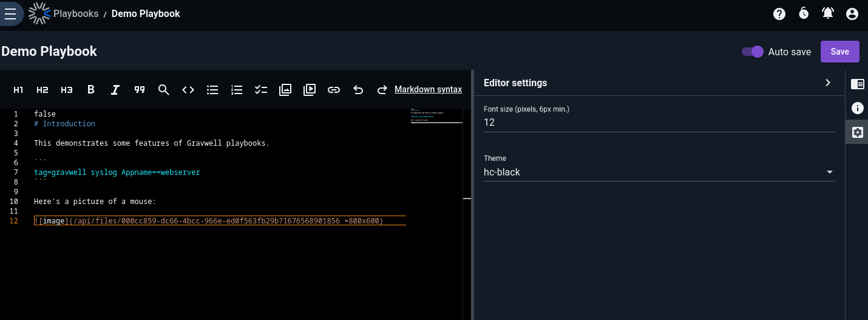Open the Markdown syntax link
868x320 pixels.
pos(429,89)
